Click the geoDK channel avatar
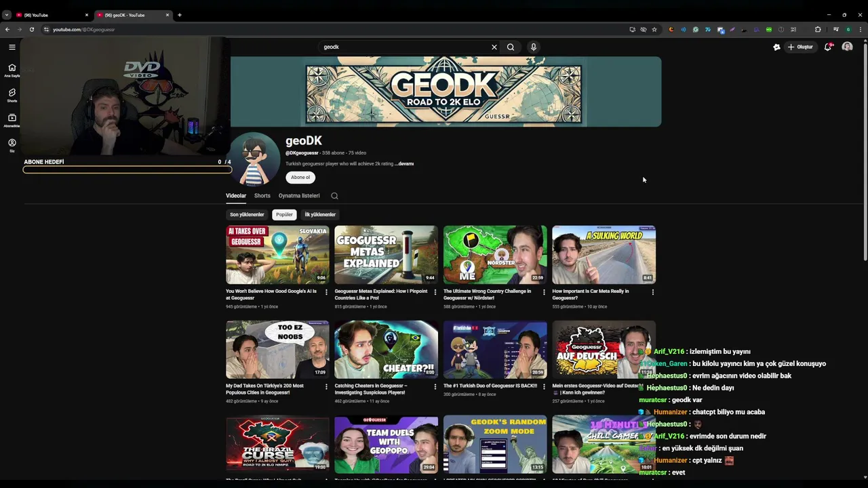 [254, 160]
